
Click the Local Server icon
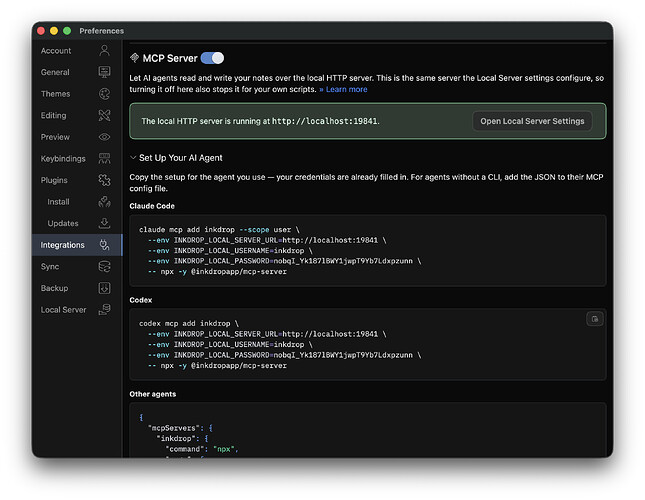[x=104, y=310]
